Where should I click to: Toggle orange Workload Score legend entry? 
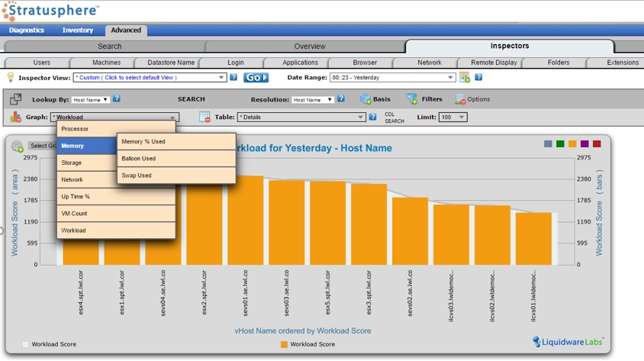pos(308,344)
